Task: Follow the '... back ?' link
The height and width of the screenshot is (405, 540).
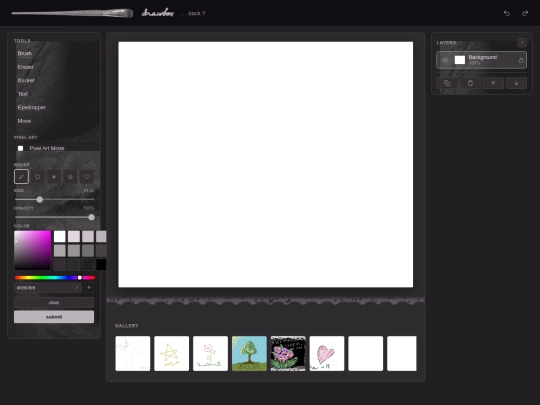Action: tap(192, 13)
